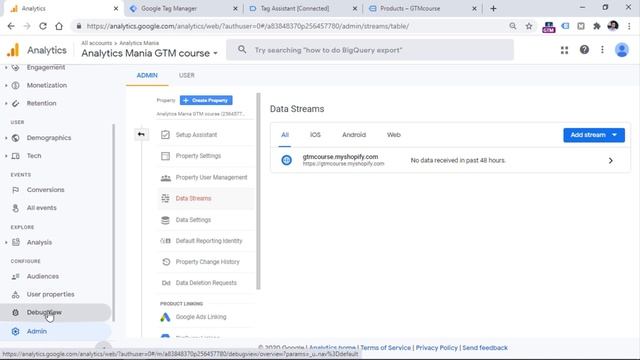
Task: Expand the Analysis section
Action: pos(6,242)
